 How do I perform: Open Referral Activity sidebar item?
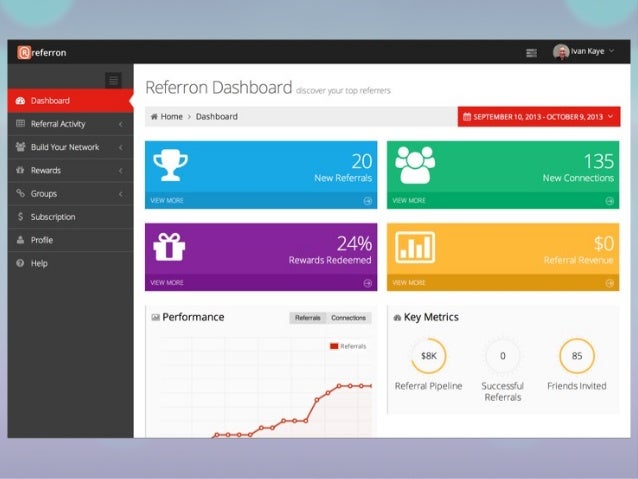pyautogui.click(x=70, y=124)
